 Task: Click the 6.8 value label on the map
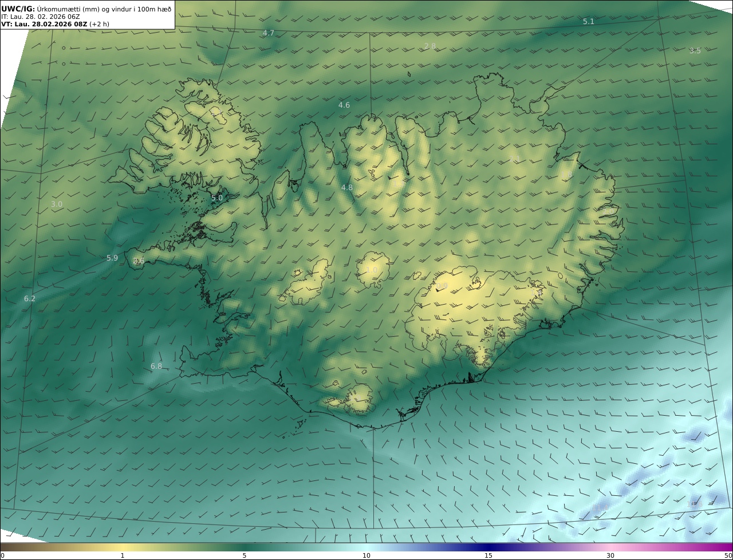[156, 366]
